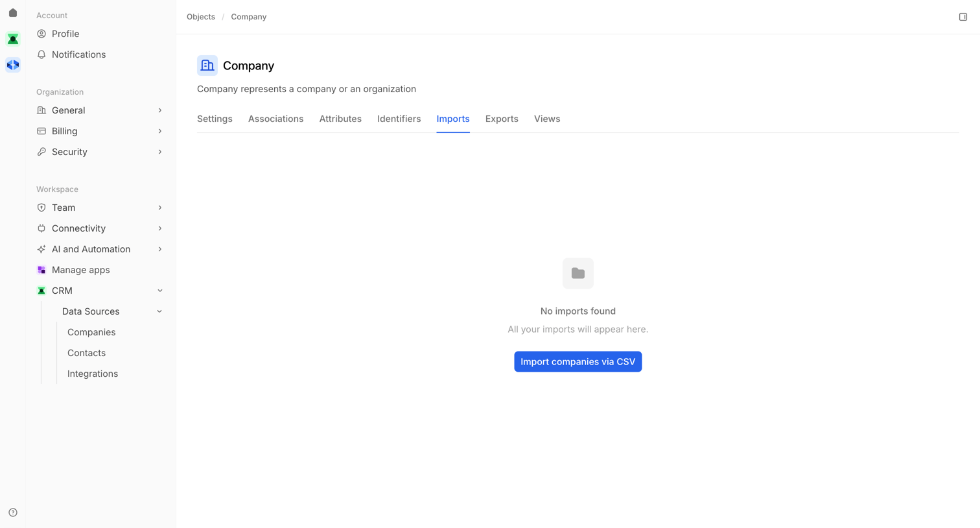
Task: Click the 'No imports found' text
Action: pos(578,311)
